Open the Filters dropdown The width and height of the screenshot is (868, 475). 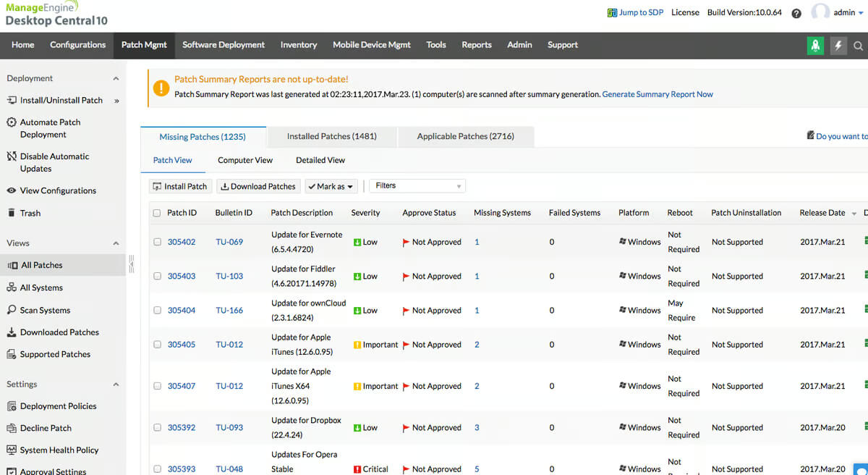coord(417,186)
